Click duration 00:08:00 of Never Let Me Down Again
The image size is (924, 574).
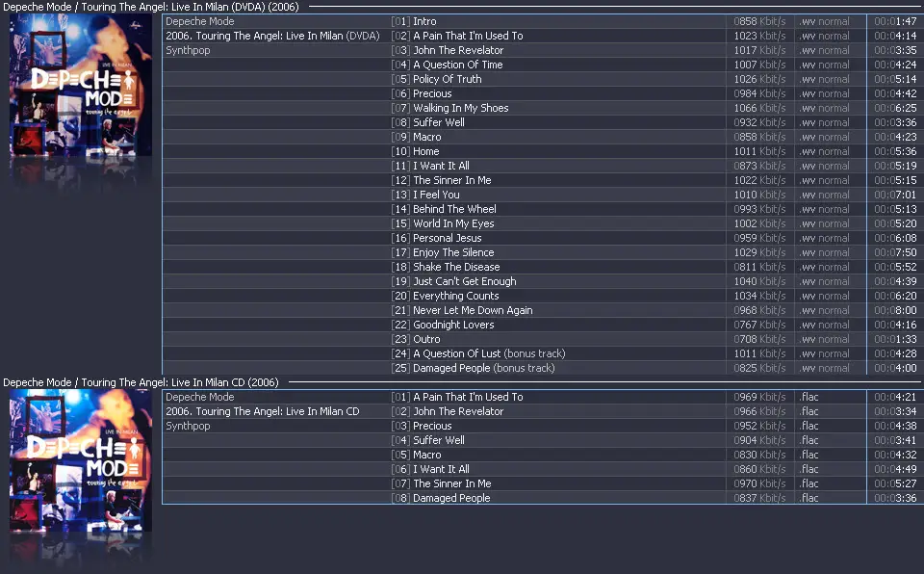click(895, 310)
